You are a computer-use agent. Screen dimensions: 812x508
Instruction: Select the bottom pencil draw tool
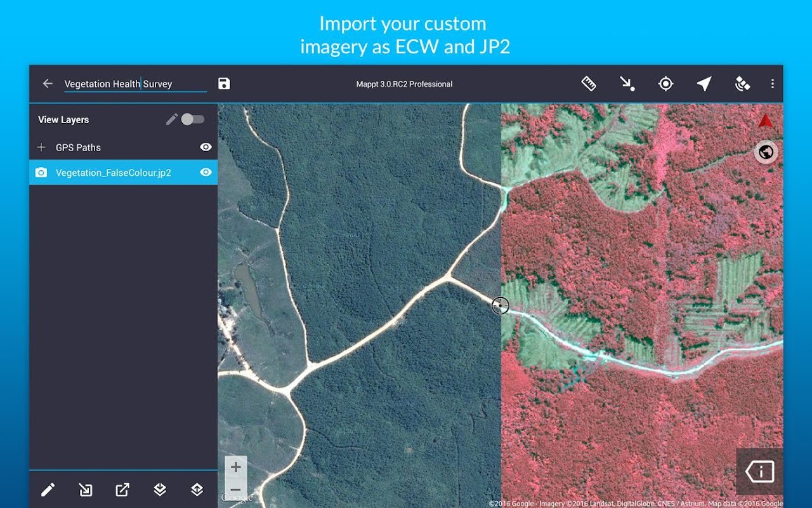pyautogui.click(x=48, y=490)
